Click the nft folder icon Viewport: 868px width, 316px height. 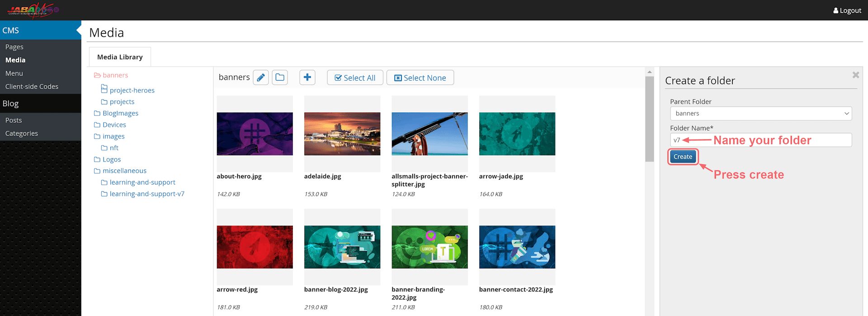(104, 148)
